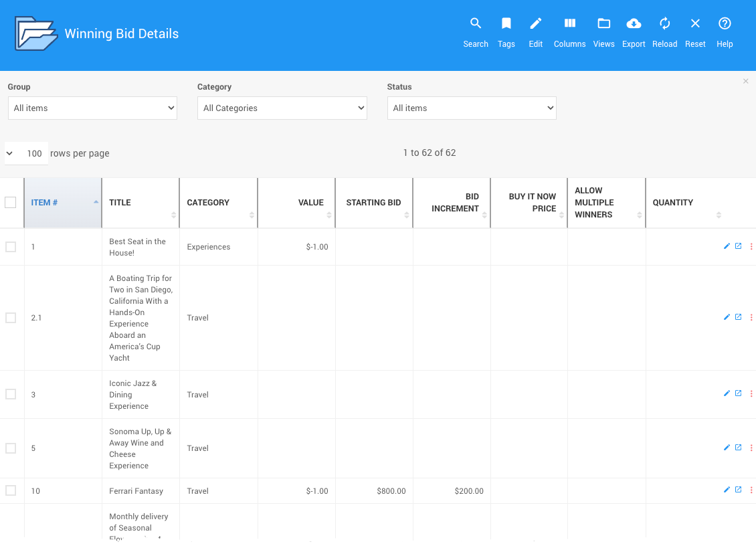
Task: Open item 1 in new window icon
Action: pos(739,246)
